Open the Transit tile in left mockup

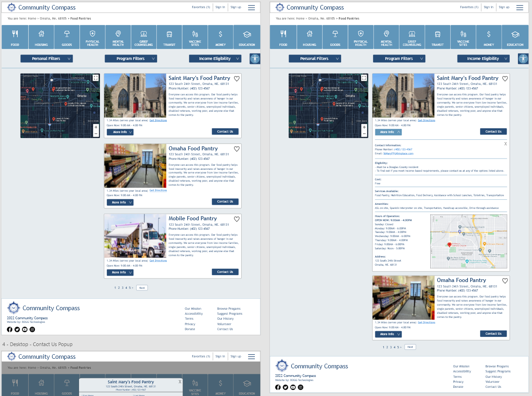click(x=169, y=37)
